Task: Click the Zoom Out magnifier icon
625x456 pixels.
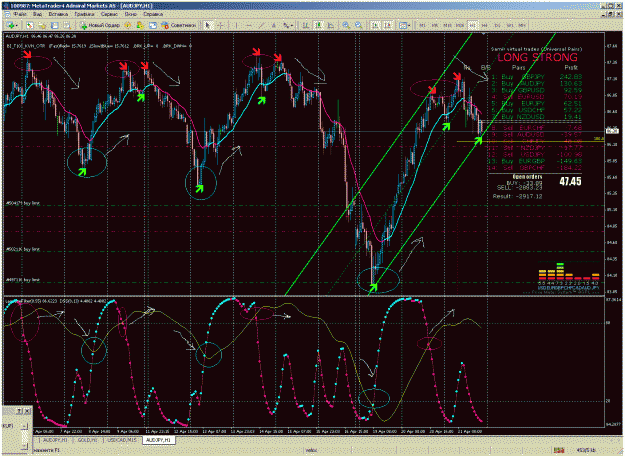Action: [x=359, y=25]
